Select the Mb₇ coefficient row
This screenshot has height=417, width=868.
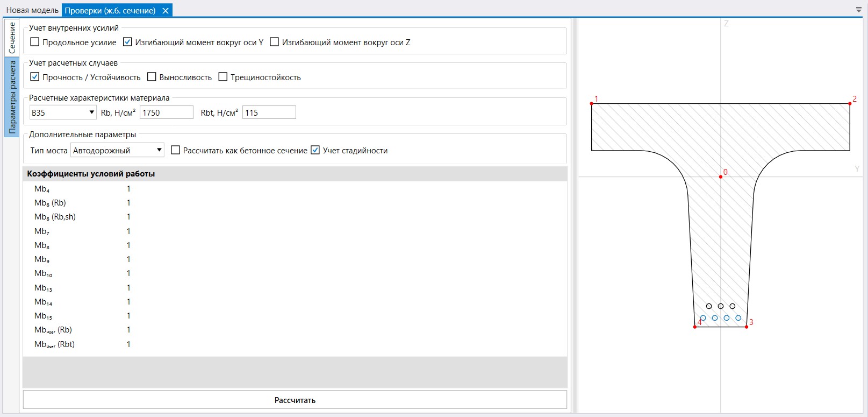tap(295, 231)
